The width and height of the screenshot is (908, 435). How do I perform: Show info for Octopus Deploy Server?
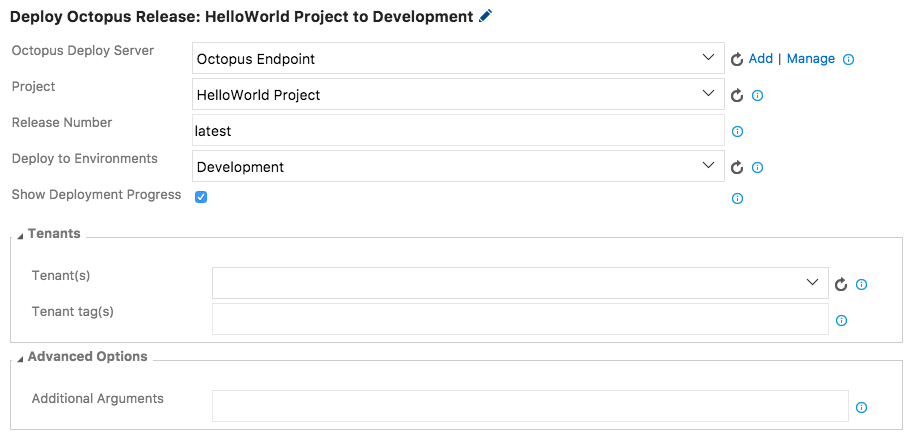(x=848, y=59)
